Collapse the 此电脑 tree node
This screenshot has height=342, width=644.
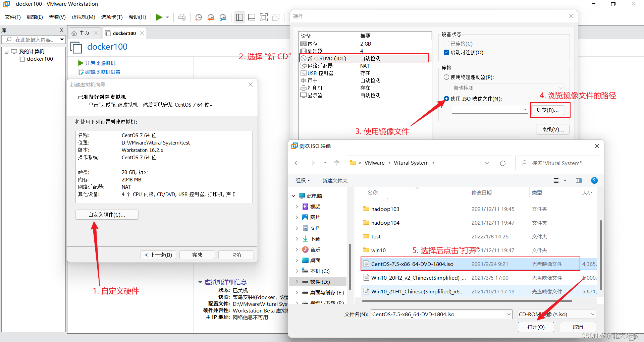tap(293, 196)
